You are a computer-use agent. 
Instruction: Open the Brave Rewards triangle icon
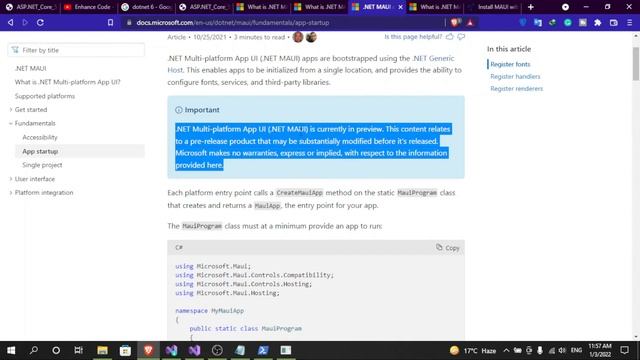tap(470, 22)
